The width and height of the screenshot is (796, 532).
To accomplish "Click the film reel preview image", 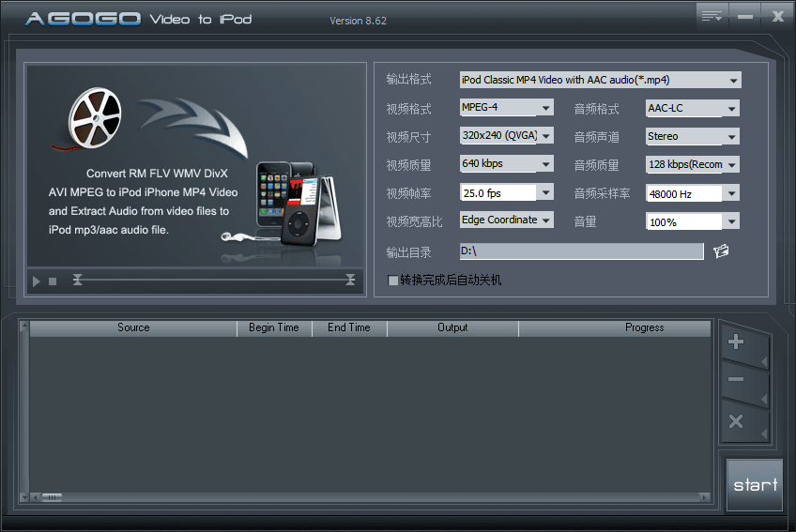I will click(95, 118).
